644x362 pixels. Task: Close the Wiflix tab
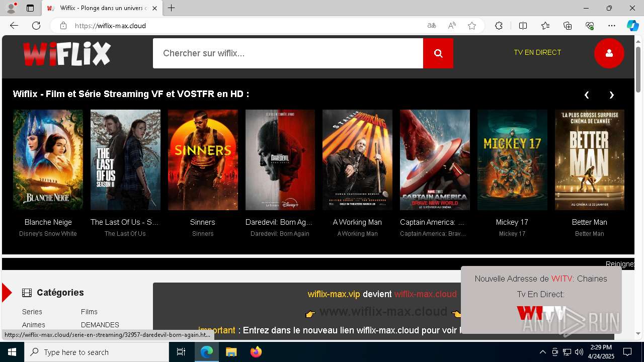[x=154, y=8]
